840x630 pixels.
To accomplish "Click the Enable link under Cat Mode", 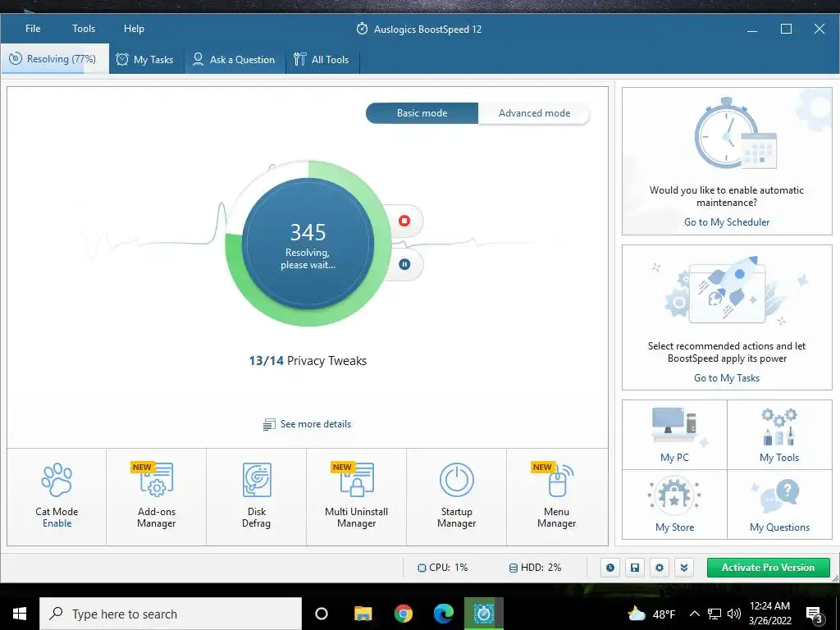I will click(x=57, y=523).
